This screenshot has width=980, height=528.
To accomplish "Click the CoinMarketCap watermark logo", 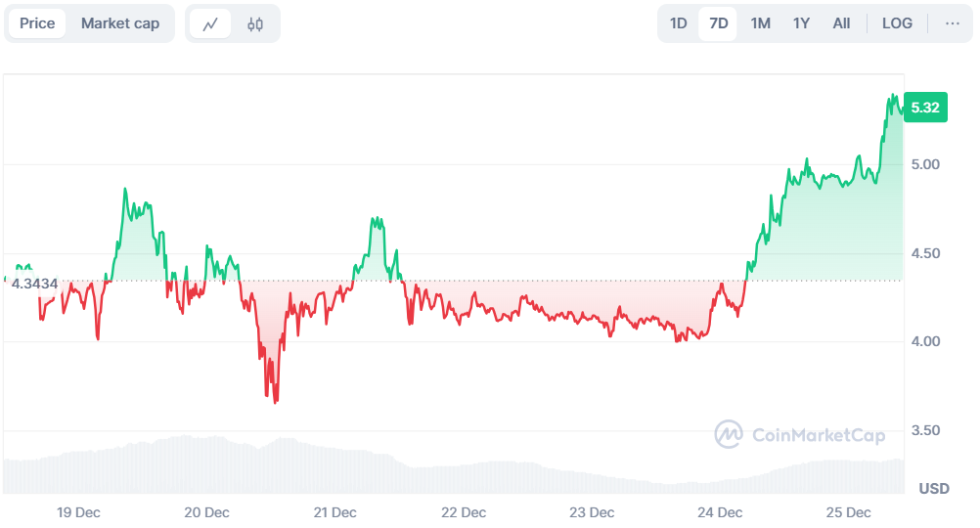I will click(x=799, y=434).
